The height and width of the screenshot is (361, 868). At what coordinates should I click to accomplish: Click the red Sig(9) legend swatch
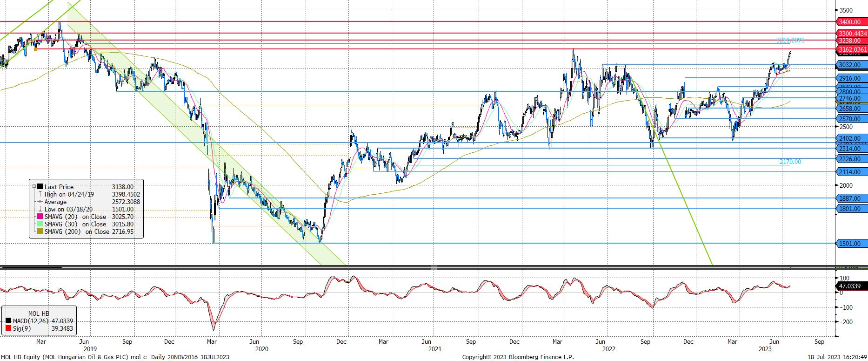pos(8,328)
